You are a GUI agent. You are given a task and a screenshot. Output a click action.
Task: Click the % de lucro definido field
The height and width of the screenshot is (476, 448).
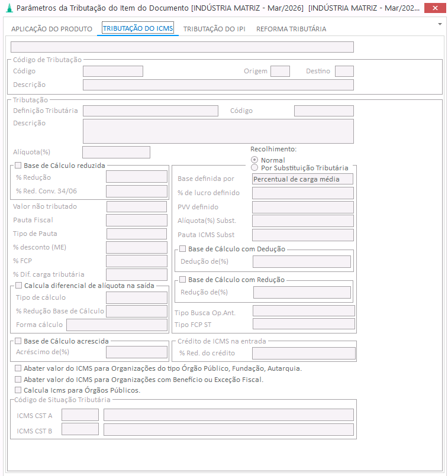(303, 193)
